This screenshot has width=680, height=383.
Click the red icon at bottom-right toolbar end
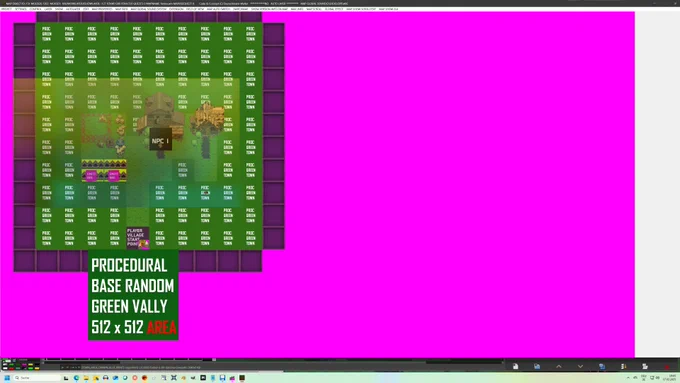(667, 367)
